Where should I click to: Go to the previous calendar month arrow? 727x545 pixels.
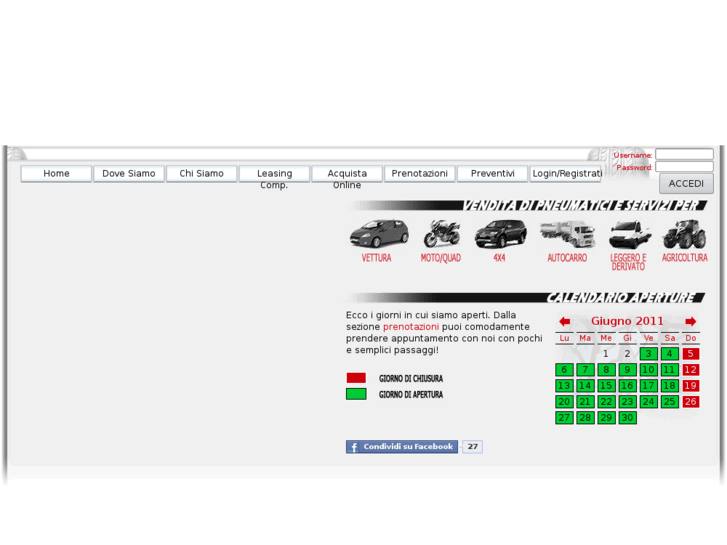565,321
